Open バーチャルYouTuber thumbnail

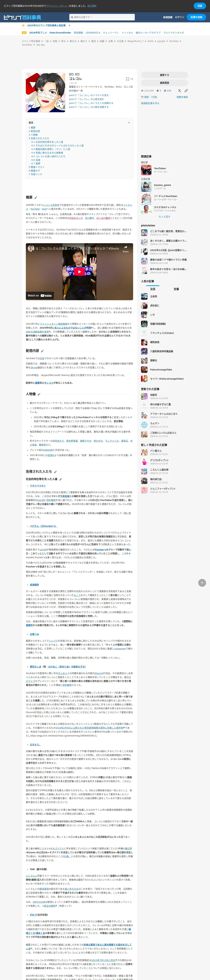[146, 198]
